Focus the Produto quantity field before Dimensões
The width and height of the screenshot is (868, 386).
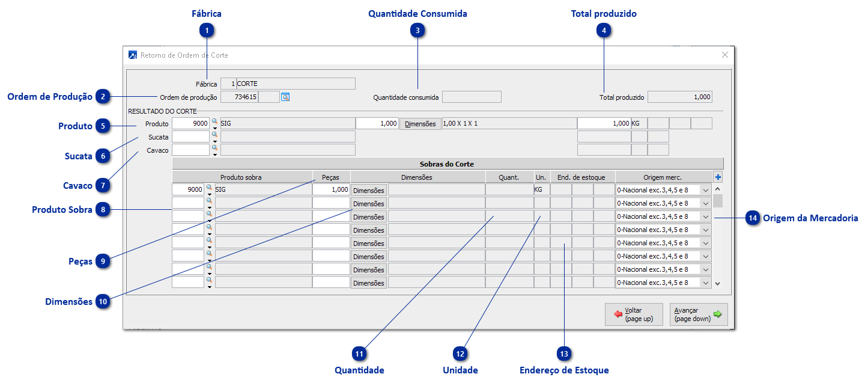pos(377,123)
